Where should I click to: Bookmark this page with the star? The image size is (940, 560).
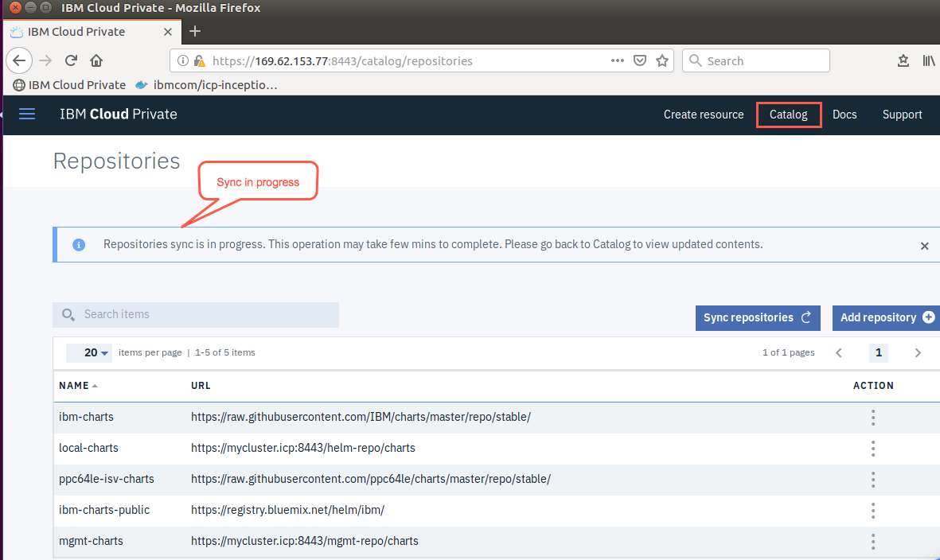662,60
